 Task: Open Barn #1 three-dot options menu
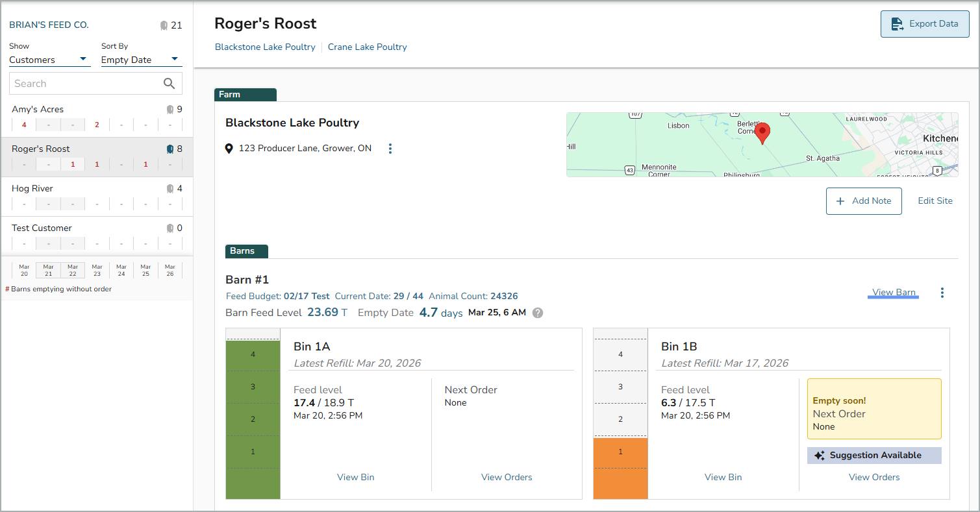click(942, 293)
